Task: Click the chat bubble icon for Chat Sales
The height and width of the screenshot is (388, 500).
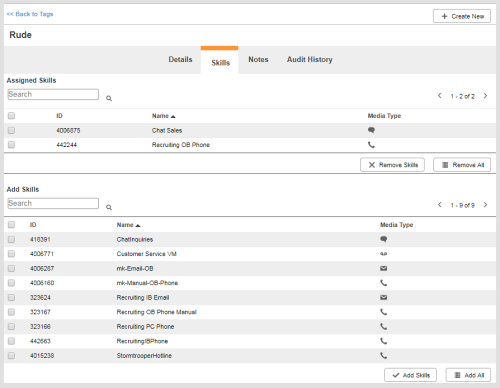Action: [371, 130]
